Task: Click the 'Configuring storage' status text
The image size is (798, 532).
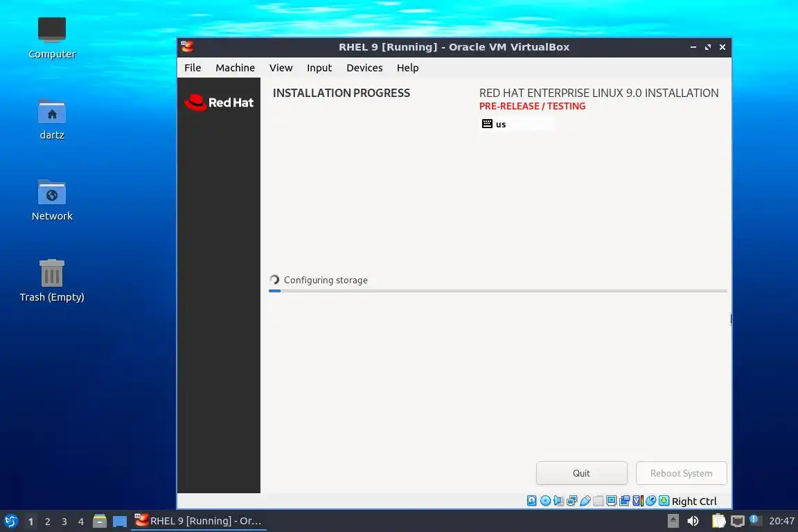Action: tap(326, 280)
